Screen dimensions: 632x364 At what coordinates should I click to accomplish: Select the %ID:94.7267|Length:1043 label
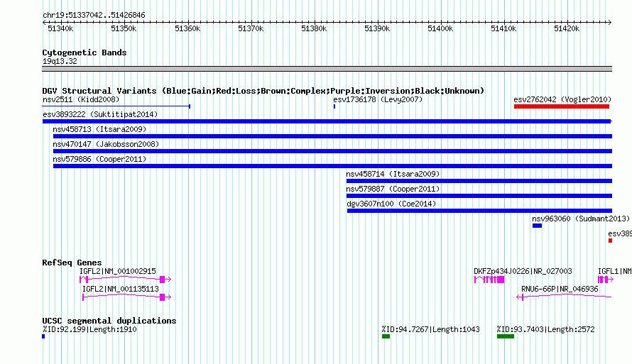tap(430, 329)
